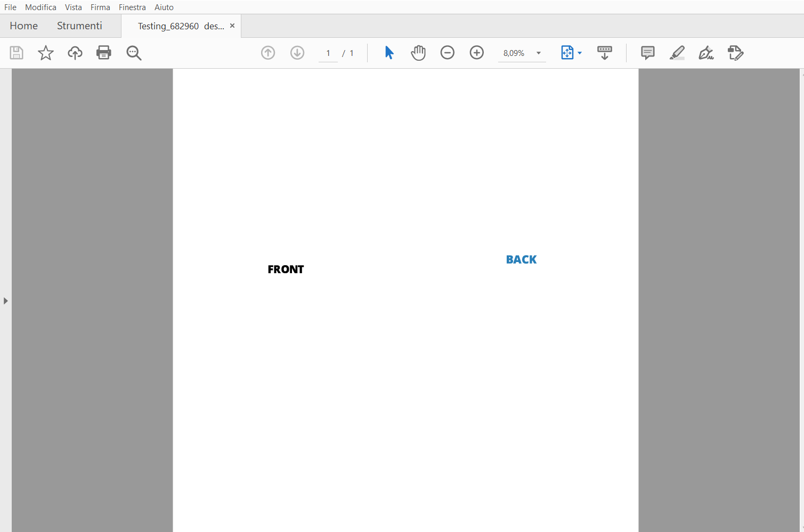Viewport: 804px width, 532px height.
Task: Select the Highlight text tool
Action: (x=677, y=53)
